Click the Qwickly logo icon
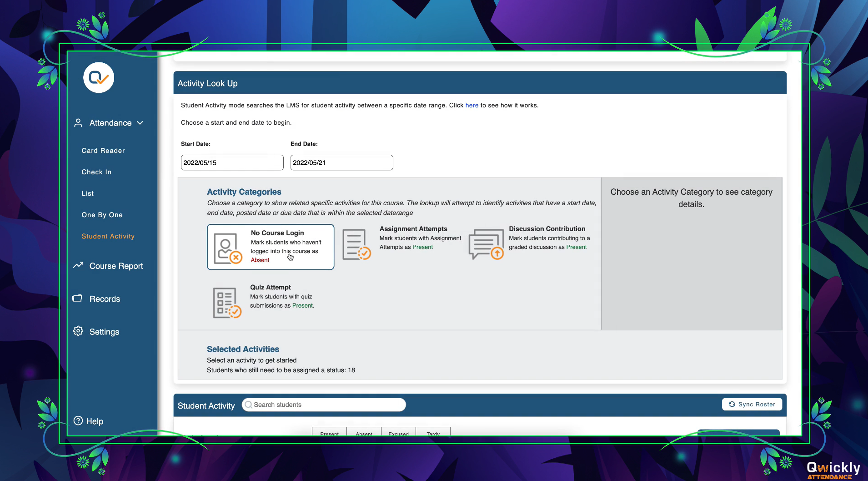This screenshot has width=868, height=481. 99,78
